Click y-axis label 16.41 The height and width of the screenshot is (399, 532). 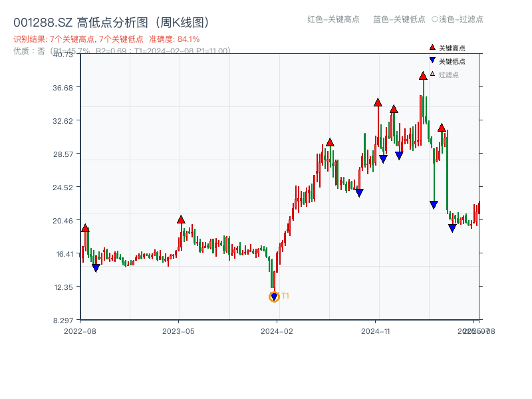point(65,254)
